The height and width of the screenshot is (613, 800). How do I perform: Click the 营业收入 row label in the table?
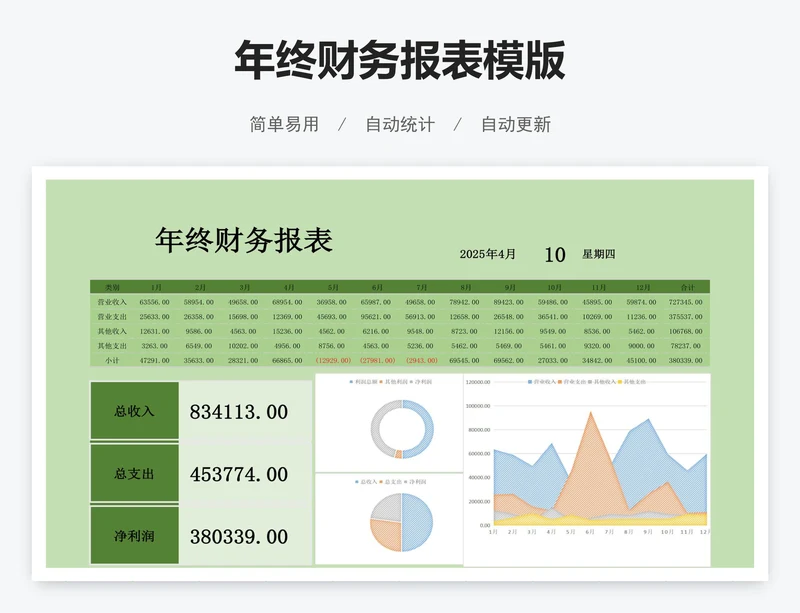[112, 302]
